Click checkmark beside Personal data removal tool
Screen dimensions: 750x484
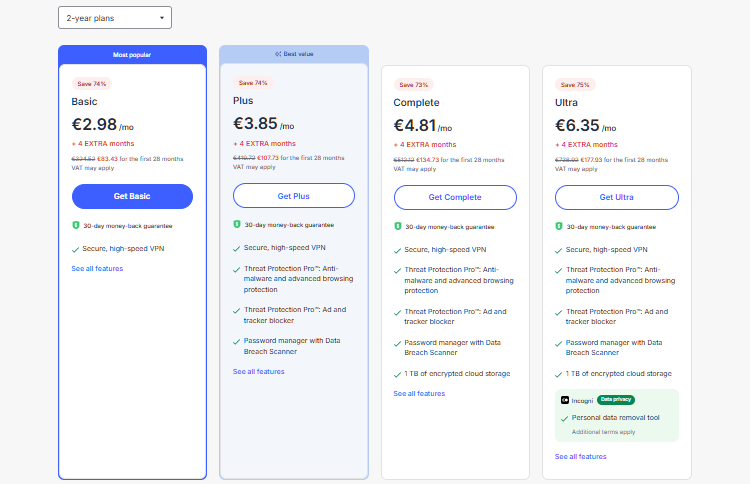tap(564, 418)
